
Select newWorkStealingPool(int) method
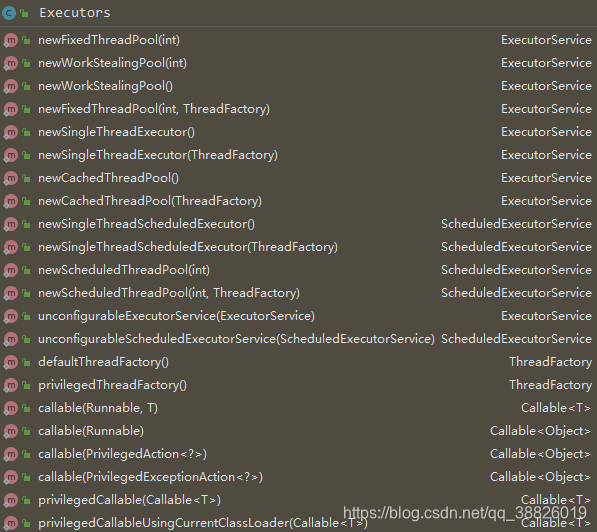click(x=112, y=63)
